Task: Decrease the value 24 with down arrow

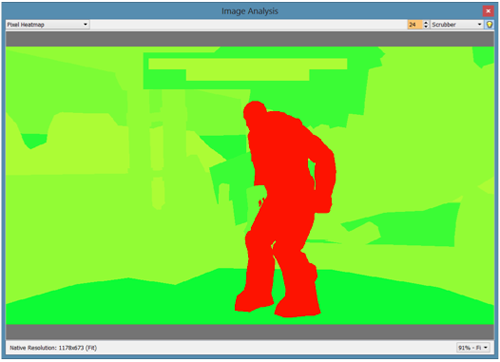Action: pyautogui.click(x=426, y=27)
